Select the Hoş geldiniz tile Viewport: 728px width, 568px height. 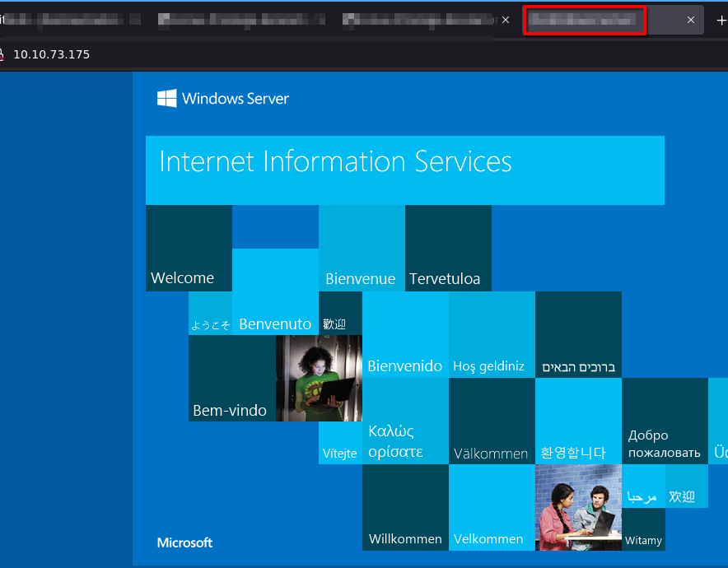pos(492,335)
